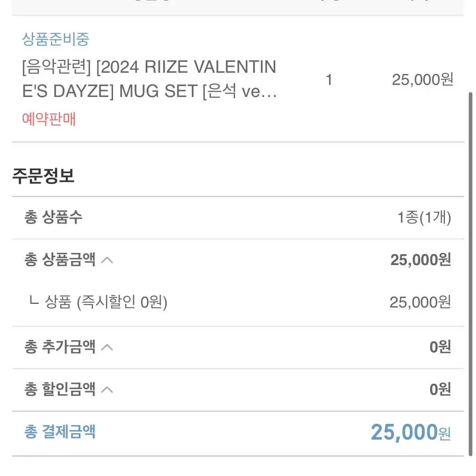The height and width of the screenshot is (476, 476).
Task: Open the RIIZE VALENTINE'S DAYZE MUG SET product
Action: (149, 79)
